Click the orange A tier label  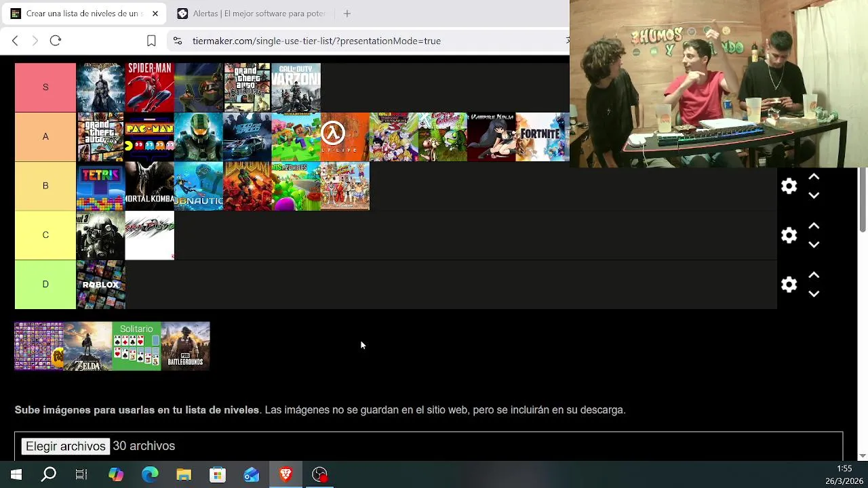pos(45,137)
